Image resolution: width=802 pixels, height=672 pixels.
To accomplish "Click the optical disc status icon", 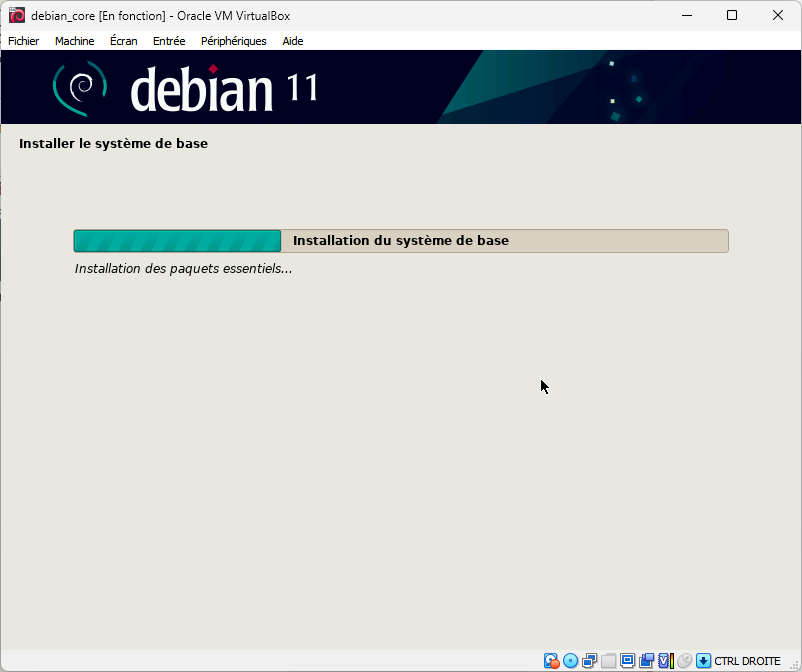I will pos(570,661).
